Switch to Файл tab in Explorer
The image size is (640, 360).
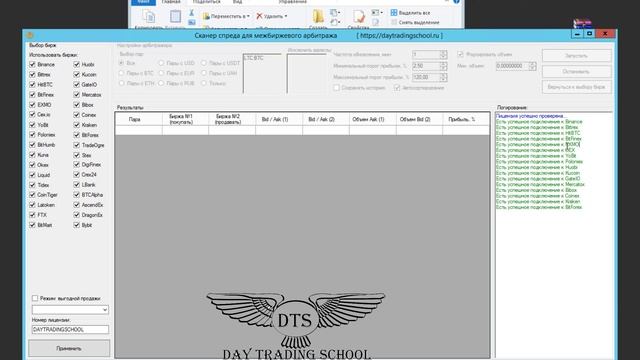143,2
